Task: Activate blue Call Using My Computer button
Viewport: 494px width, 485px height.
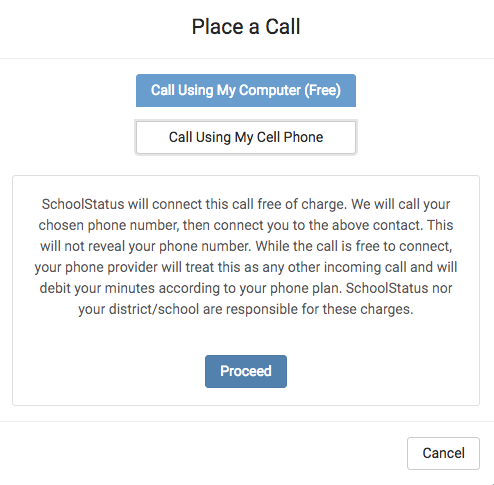Action: coord(246,90)
